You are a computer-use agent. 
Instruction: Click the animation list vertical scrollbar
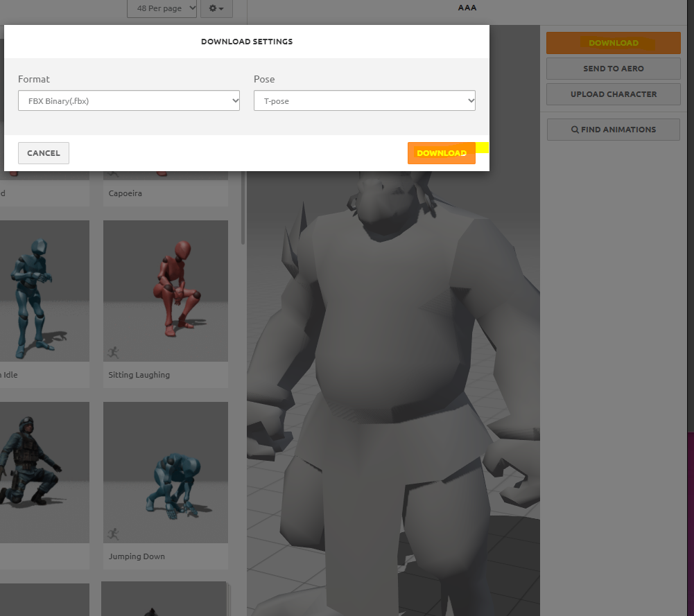point(243,208)
